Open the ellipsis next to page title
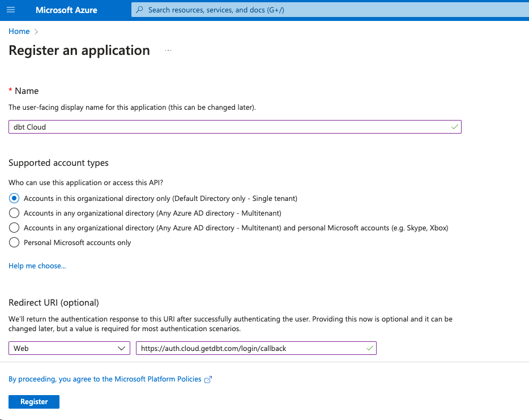Viewport: 529px width, 420px height. [168, 50]
